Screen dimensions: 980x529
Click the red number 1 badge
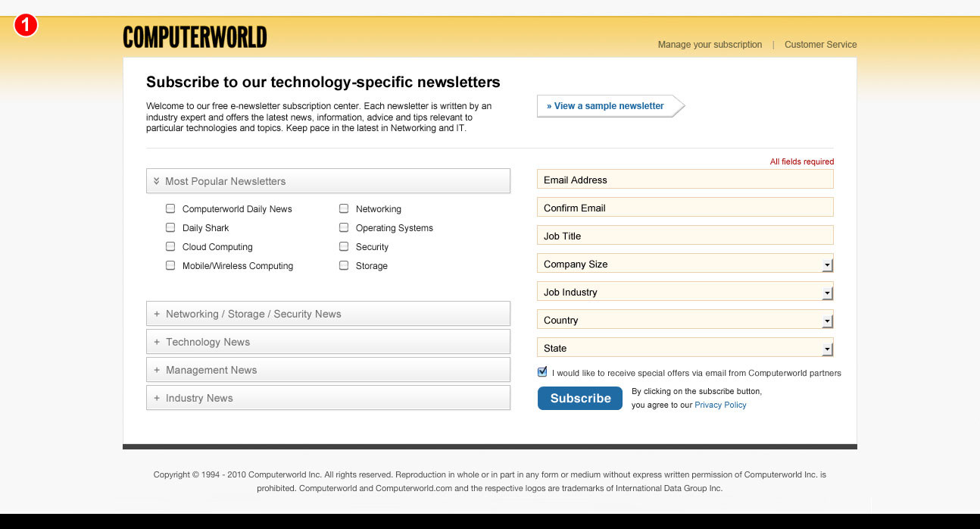(x=25, y=26)
